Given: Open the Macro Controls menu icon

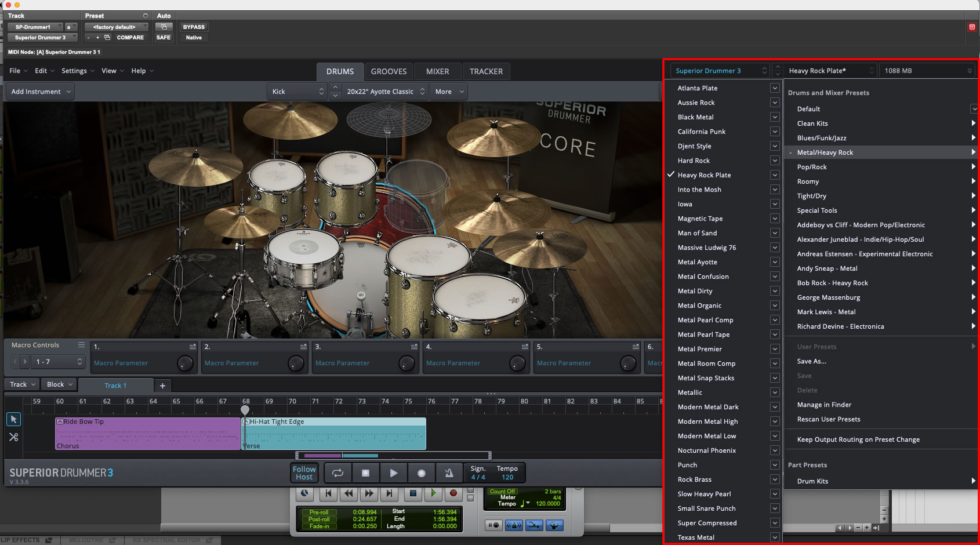Looking at the screenshot, I should tap(81, 345).
